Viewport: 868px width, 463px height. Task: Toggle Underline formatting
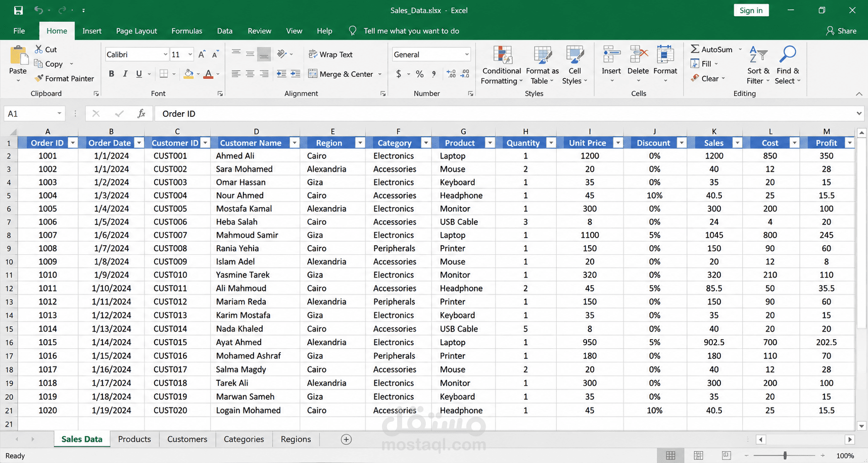(x=139, y=74)
